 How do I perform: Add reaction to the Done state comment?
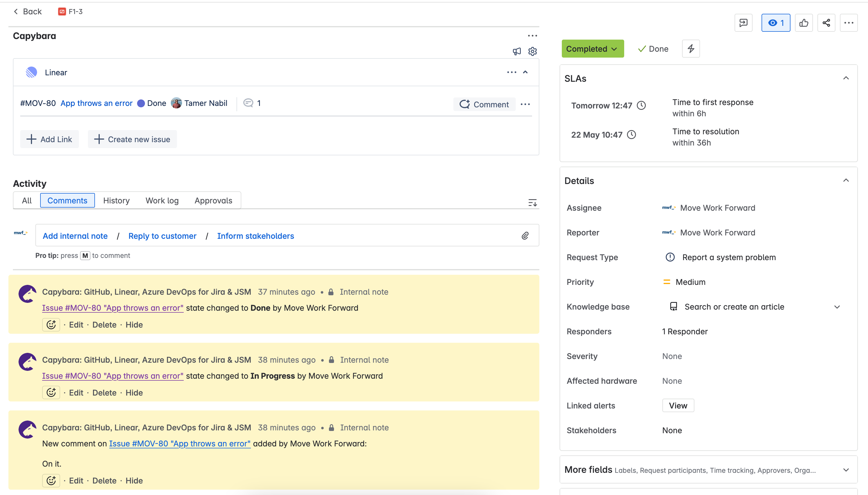coord(51,325)
